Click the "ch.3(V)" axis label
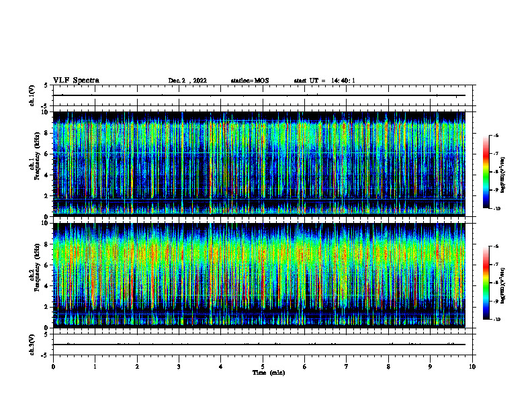The width and height of the screenshot is (532, 411). coord(32,345)
